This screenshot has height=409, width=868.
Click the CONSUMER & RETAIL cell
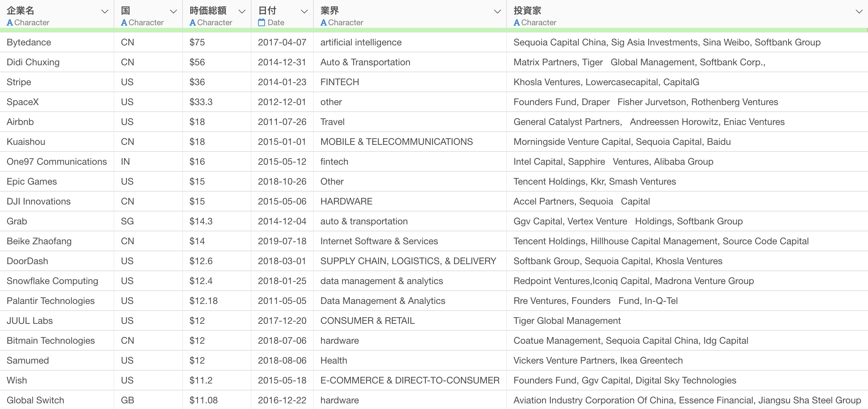pyautogui.click(x=410, y=321)
